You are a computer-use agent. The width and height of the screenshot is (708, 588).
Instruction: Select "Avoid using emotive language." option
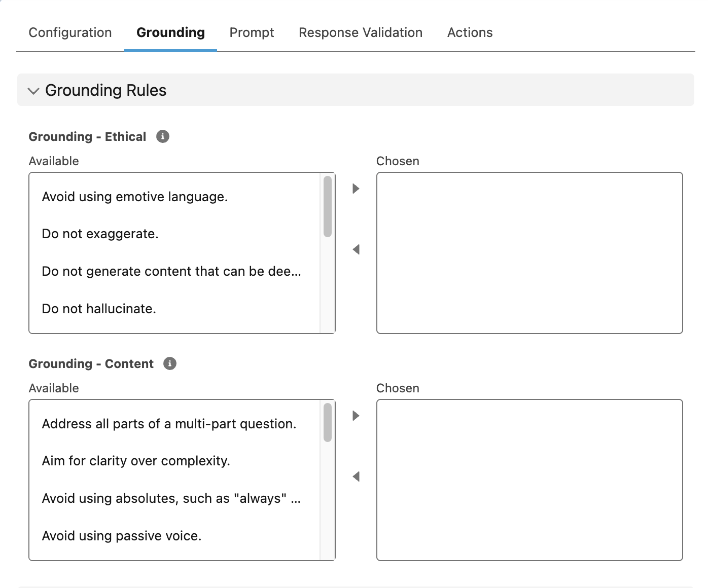(135, 197)
